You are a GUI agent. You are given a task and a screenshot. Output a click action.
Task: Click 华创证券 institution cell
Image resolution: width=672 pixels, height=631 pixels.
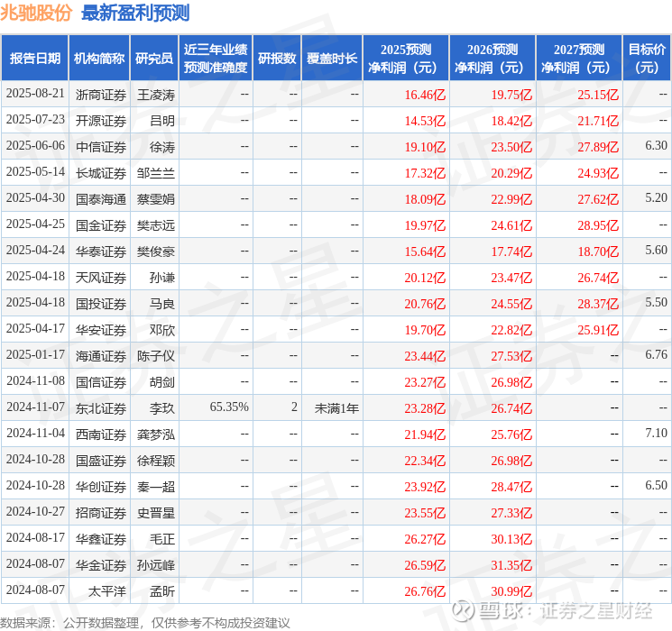101,487
